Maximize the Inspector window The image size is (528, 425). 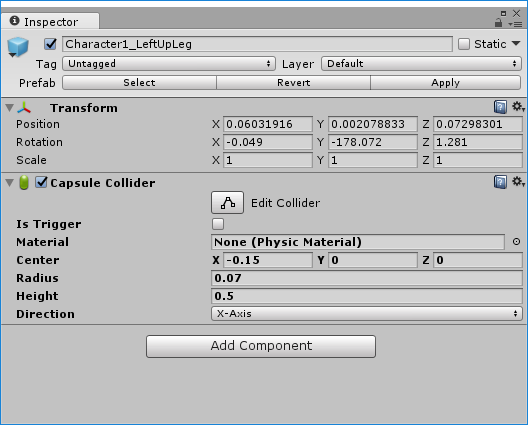point(503,13)
